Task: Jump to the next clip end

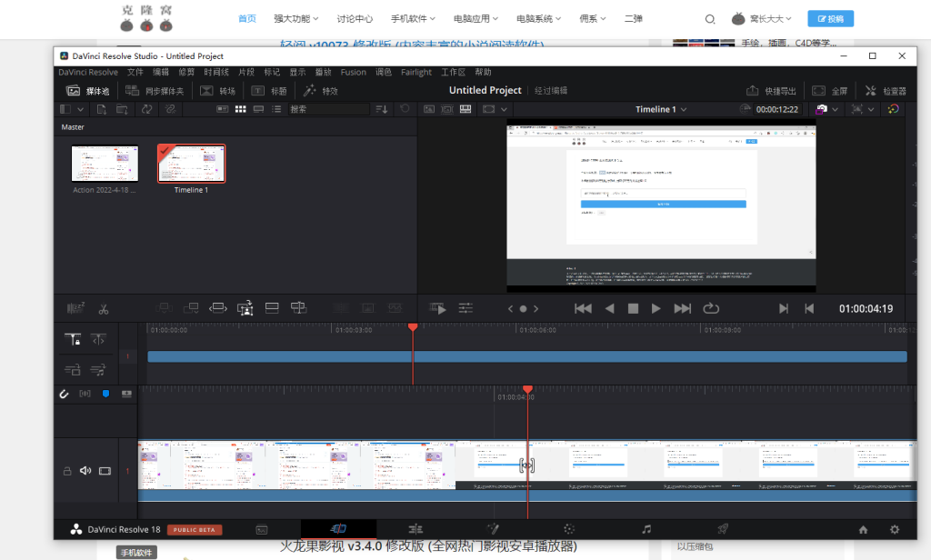Action: (x=682, y=308)
